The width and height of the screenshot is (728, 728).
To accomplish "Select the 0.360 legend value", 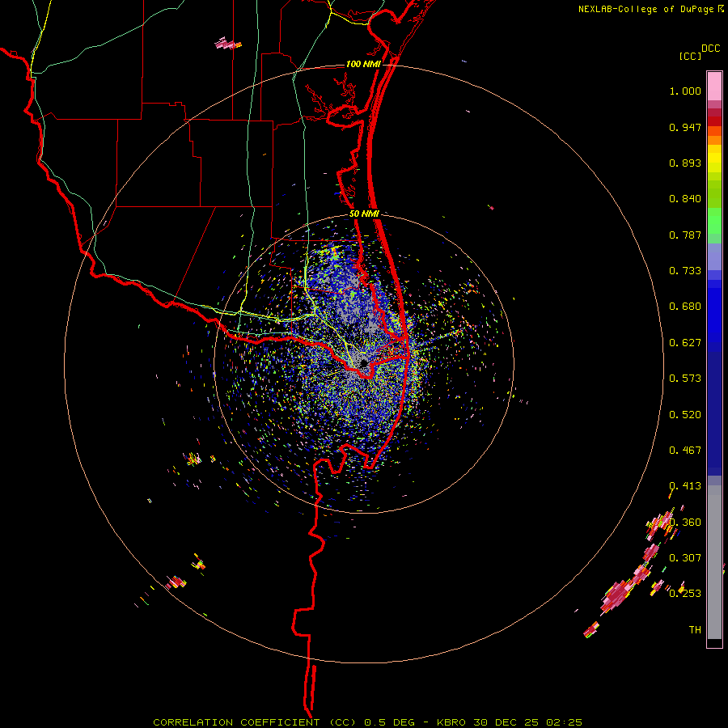I will tap(685, 523).
